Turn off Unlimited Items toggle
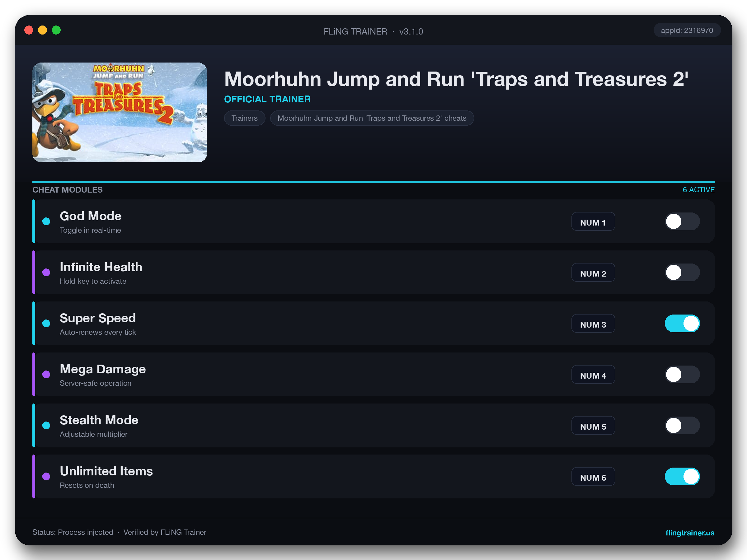The height and width of the screenshot is (560, 747). (682, 476)
